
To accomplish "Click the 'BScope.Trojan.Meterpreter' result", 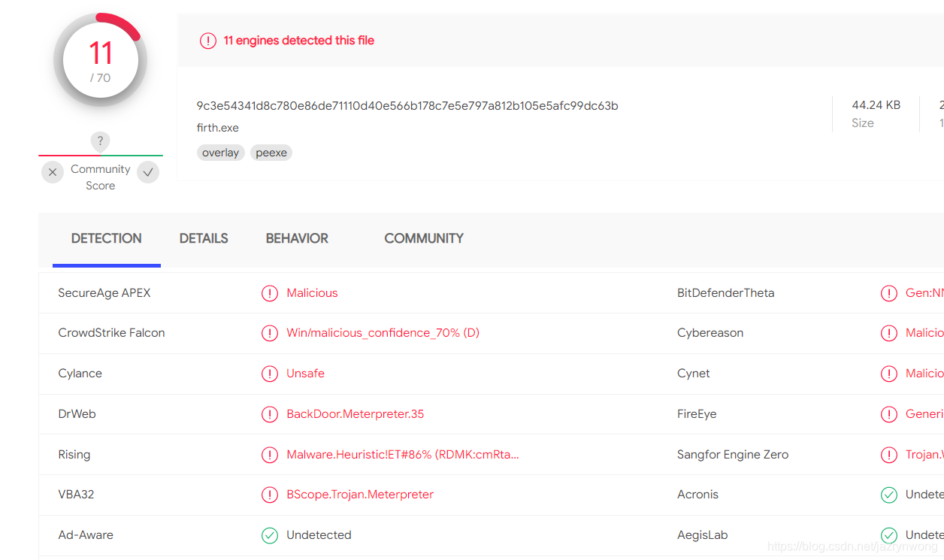I will [x=360, y=495].
